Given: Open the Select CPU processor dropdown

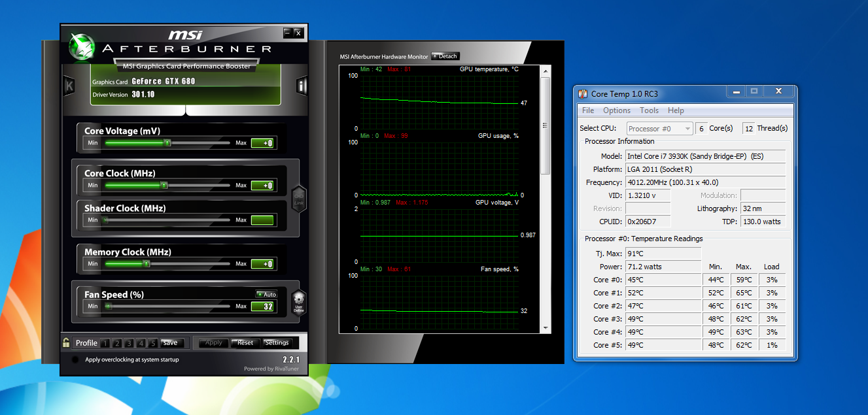Looking at the screenshot, I should (x=659, y=129).
